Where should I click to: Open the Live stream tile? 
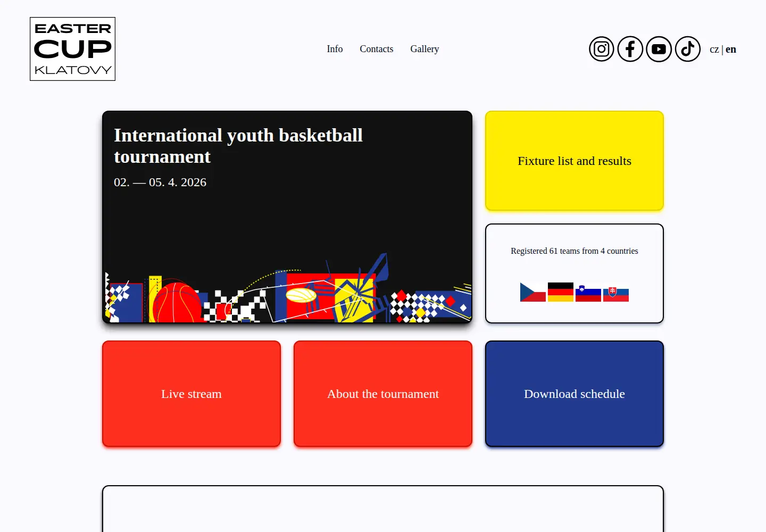[191, 394]
